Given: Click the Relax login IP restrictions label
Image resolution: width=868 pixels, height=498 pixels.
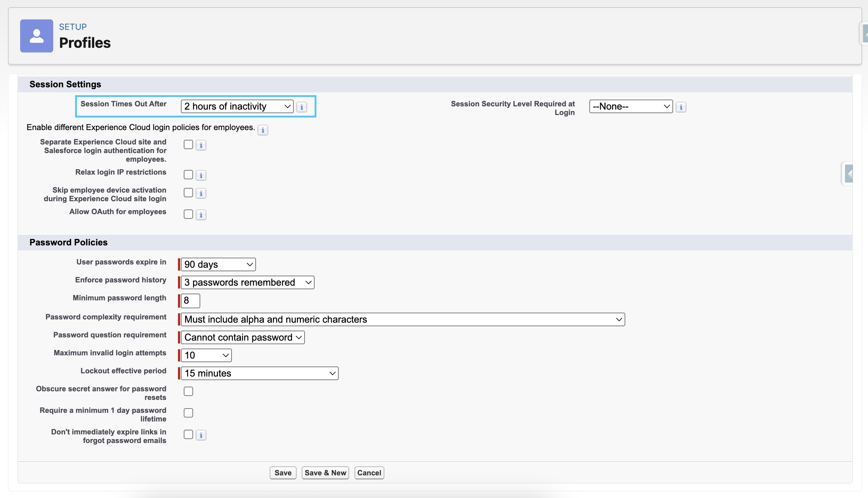Looking at the screenshot, I should click(121, 172).
